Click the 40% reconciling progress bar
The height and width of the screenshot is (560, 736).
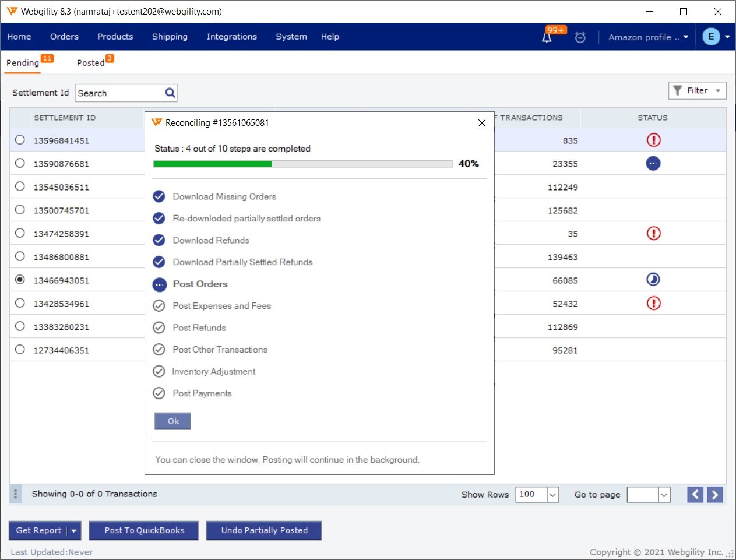click(x=302, y=164)
